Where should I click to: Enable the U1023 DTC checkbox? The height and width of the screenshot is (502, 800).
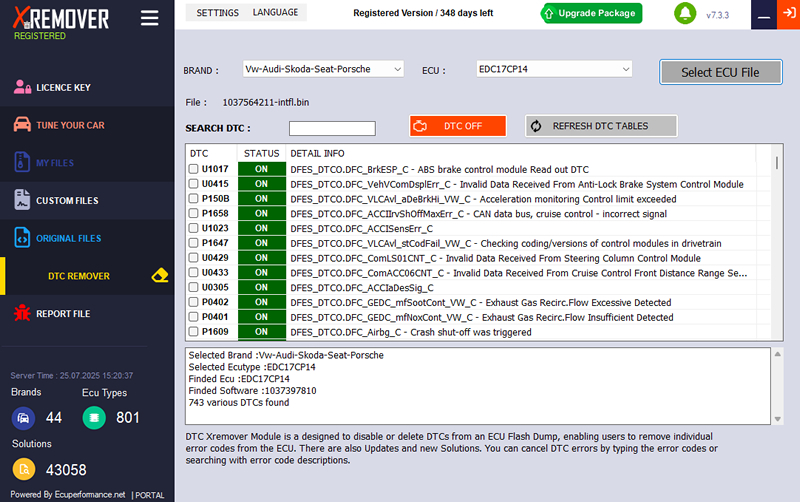point(193,228)
